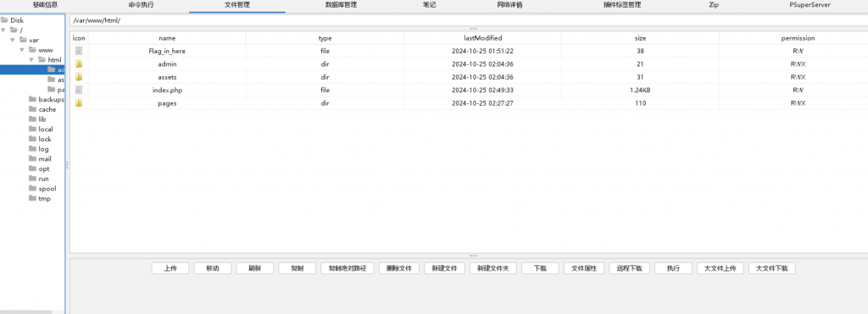Select the lock folder in the tree

point(45,140)
